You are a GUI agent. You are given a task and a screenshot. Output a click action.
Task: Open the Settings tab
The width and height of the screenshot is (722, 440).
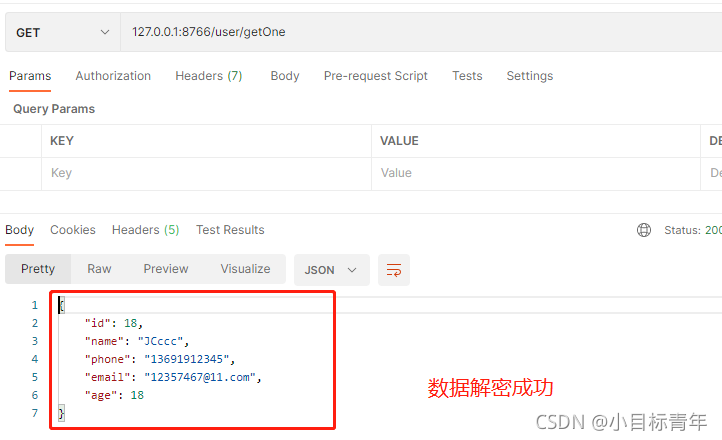tap(530, 76)
